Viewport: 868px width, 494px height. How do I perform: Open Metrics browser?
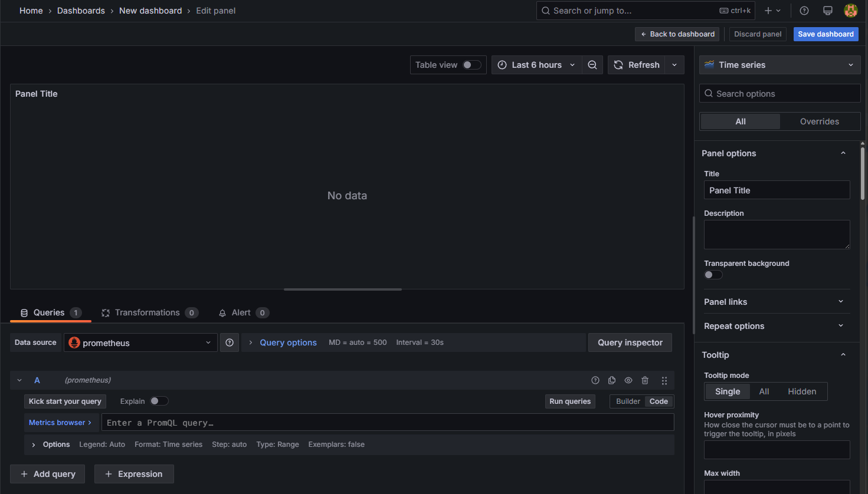click(60, 423)
